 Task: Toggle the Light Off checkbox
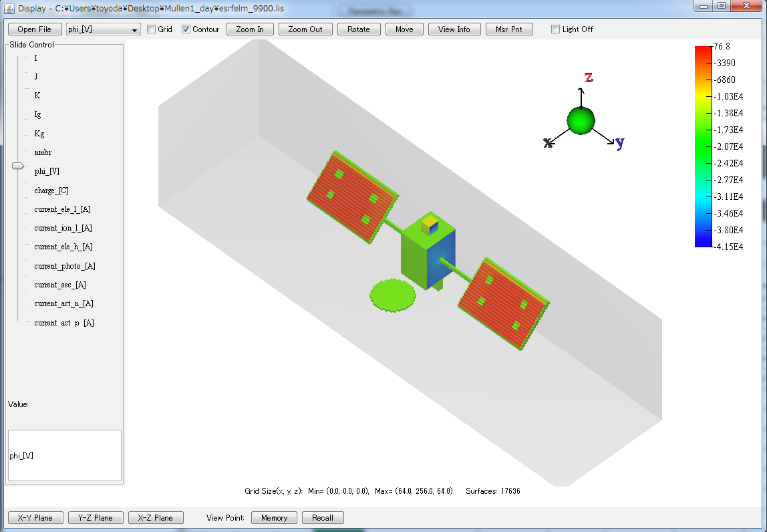click(555, 29)
